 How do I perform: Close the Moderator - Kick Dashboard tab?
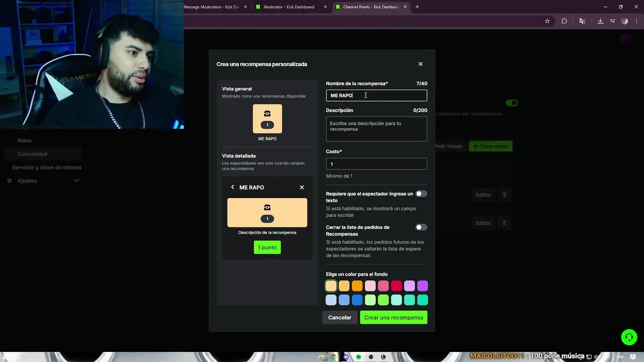pyautogui.click(x=325, y=7)
